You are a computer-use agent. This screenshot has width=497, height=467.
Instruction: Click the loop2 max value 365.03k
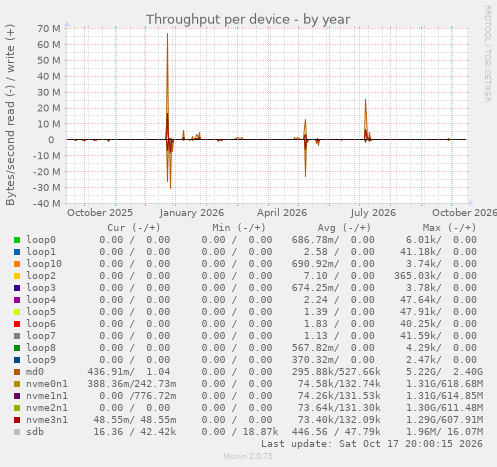tap(417, 276)
